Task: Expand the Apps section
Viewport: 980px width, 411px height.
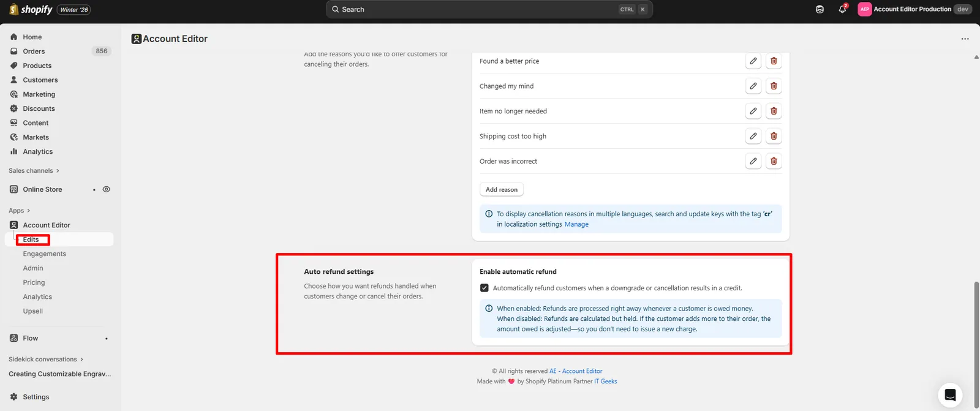Action: [19, 211]
